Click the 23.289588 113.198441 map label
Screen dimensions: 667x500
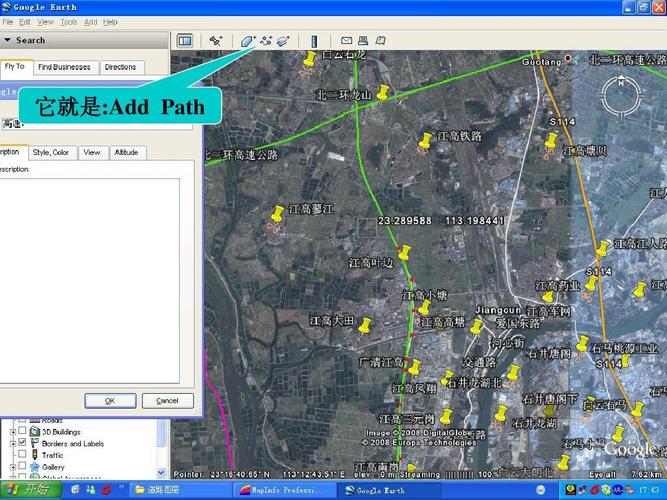pyautogui.click(x=441, y=221)
